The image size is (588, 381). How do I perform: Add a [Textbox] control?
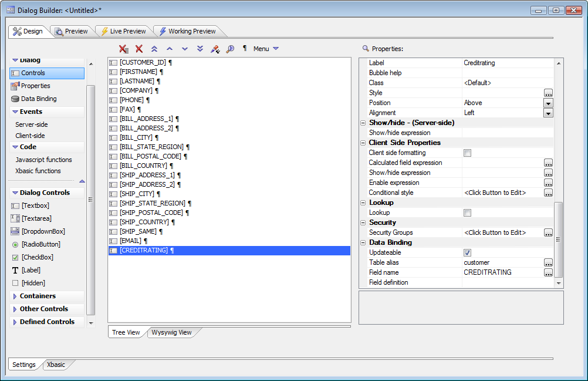(x=30, y=205)
